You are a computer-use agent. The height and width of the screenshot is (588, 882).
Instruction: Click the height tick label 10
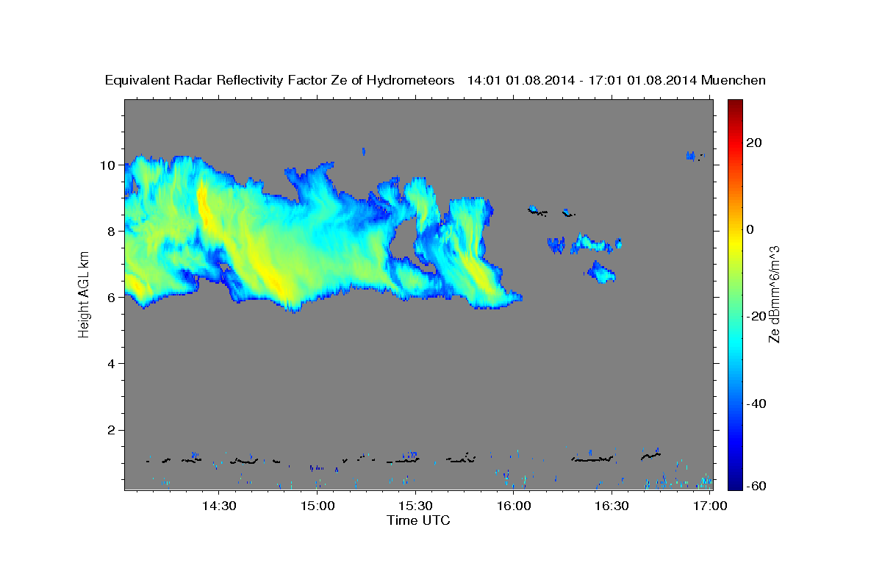tap(109, 165)
